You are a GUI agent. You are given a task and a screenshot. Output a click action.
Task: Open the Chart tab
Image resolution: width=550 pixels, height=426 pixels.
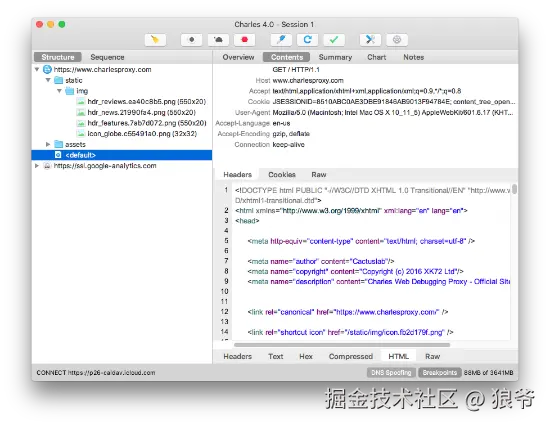click(x=377, y=57)
